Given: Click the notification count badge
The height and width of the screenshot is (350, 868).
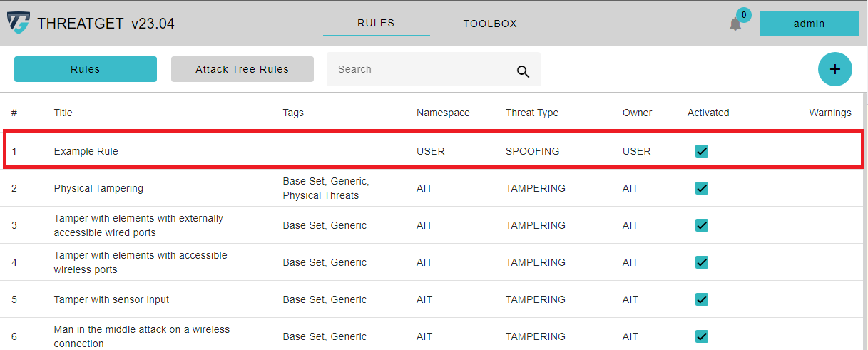Looking at the screenshot, I should tap(744, 15).
